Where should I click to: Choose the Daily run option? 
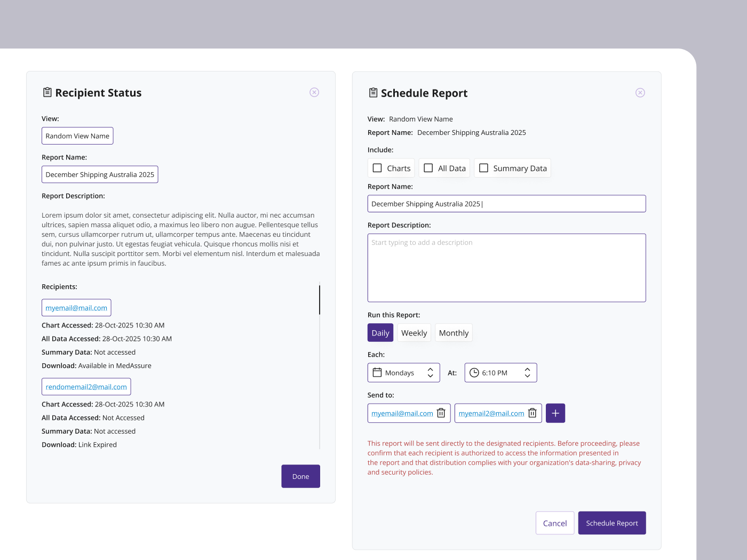coord(380,333)
